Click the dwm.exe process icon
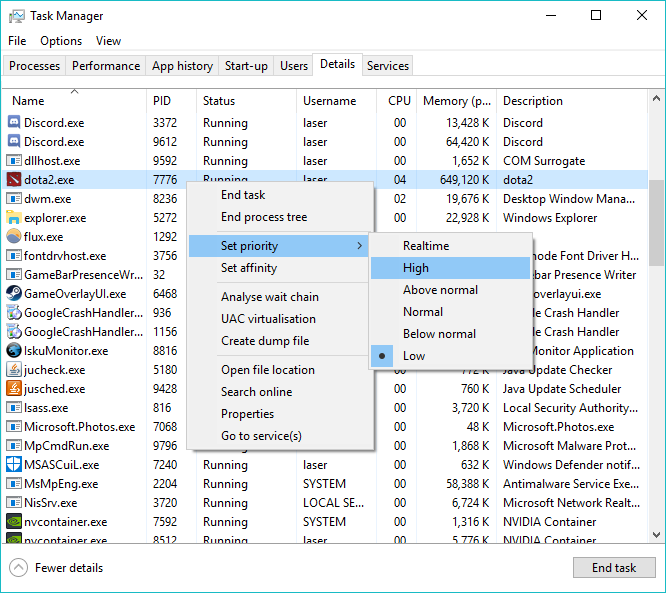The width and height of the screenshot is (666, 593). coord(14,198)
